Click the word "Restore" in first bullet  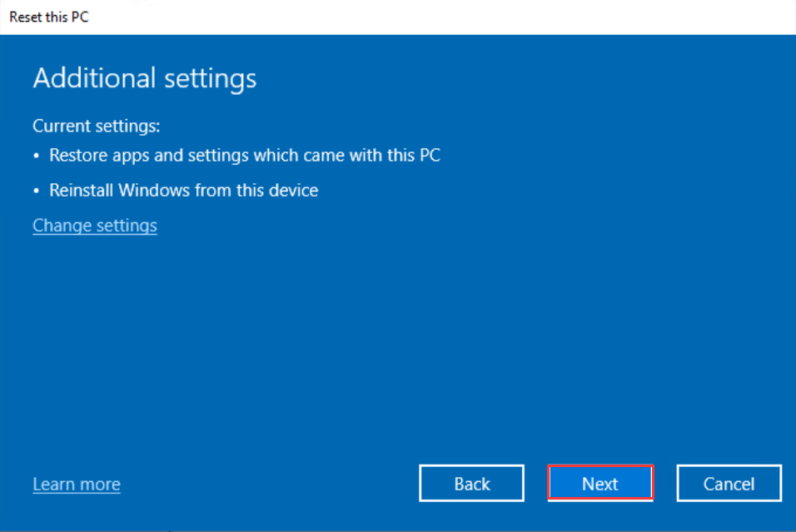77,155
